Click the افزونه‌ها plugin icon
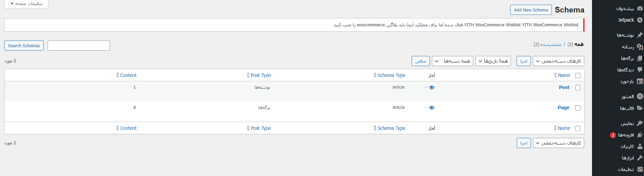The width and height of the screenshot is (644, 176). pos(640,135)
